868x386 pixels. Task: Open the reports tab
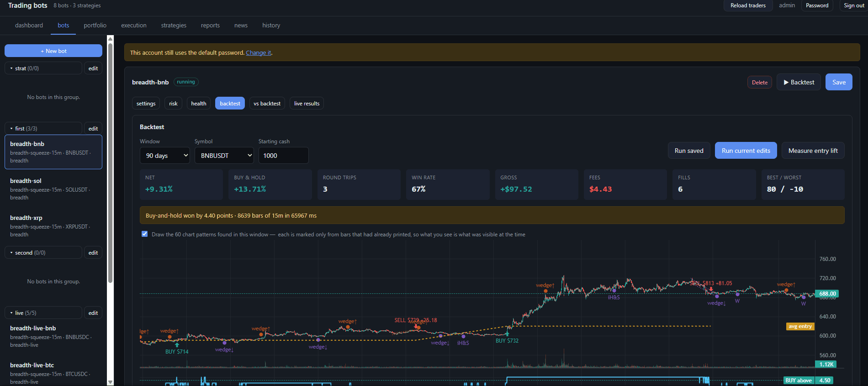pos(210,25)
